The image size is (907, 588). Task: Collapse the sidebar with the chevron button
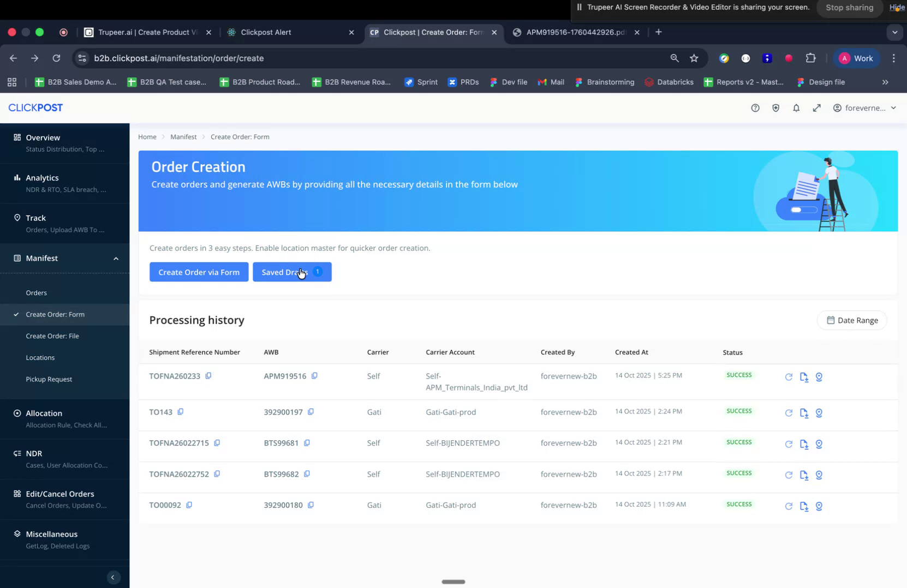(x=113, y=577)
